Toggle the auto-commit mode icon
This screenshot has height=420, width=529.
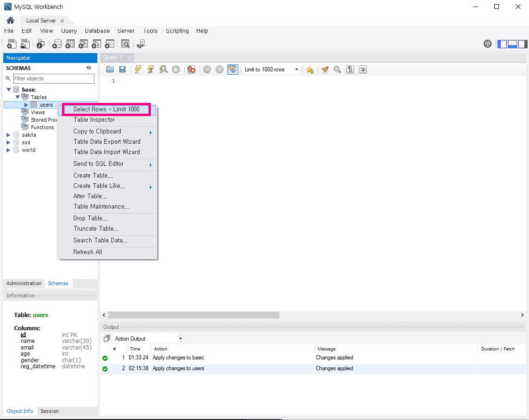233,70
